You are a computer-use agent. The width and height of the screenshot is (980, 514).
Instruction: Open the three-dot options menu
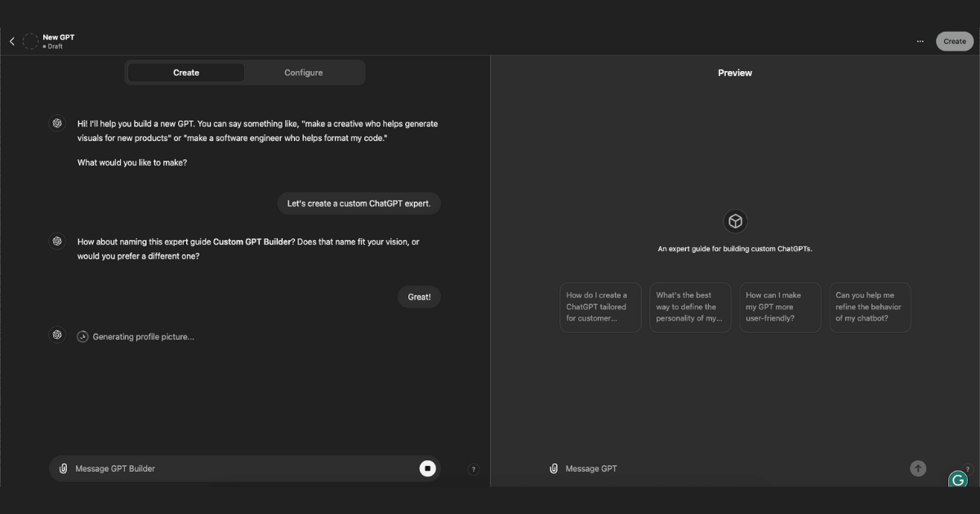point(920,41)
